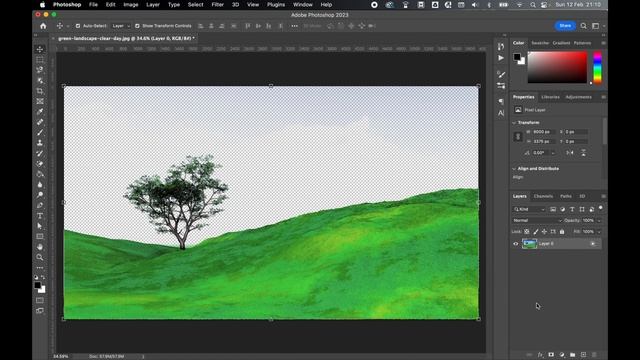Viewport: 640px width, 360px height.
Task: Select the Lasso tool
Action: point(40,70)
